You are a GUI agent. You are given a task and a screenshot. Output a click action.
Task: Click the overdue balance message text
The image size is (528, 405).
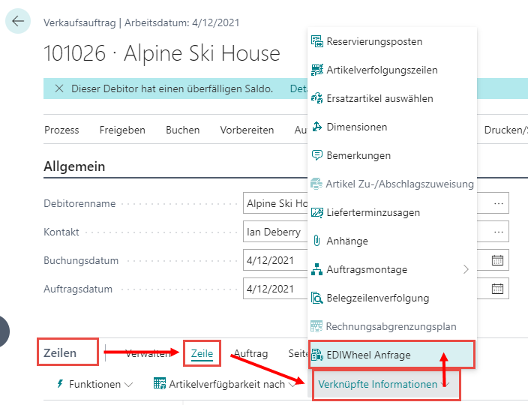tap(172, 89)
